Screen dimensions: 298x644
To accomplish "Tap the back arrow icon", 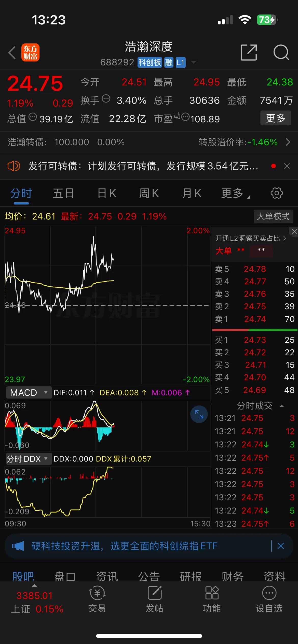I will tap(12, 53).
